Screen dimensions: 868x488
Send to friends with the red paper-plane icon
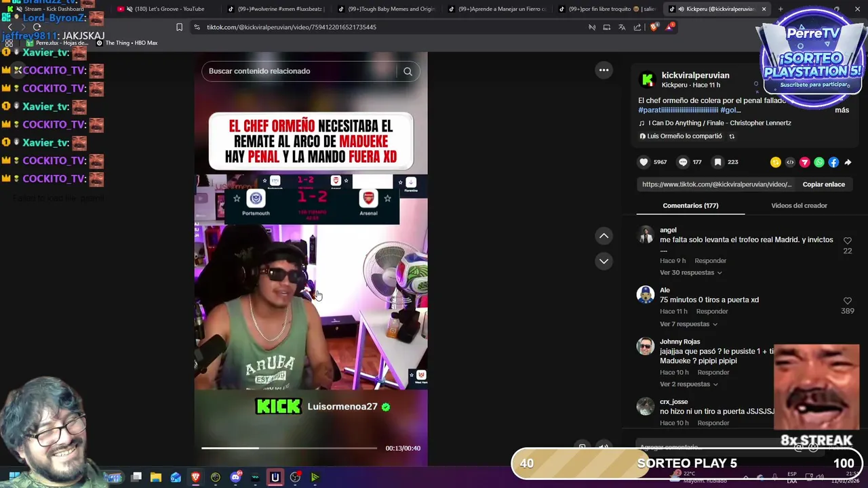pos(804,162)
